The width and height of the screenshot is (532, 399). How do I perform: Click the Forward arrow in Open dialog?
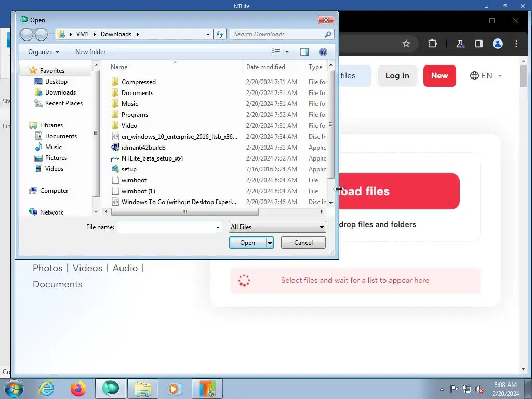coord(41,34)
